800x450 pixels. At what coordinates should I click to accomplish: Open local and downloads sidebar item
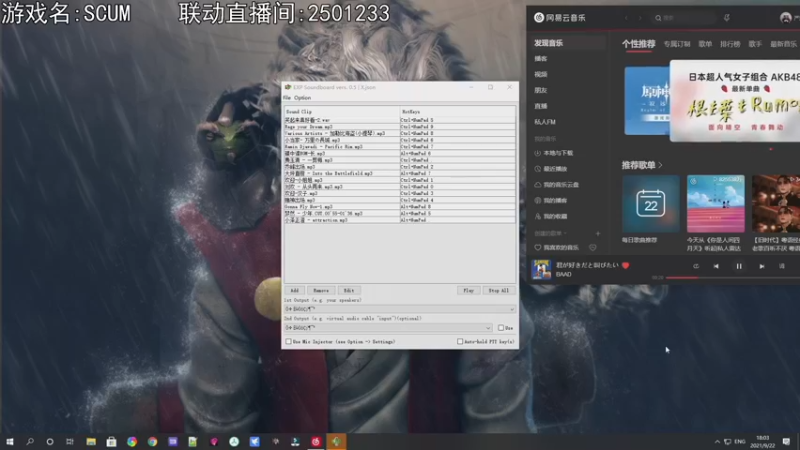point(554,153)
